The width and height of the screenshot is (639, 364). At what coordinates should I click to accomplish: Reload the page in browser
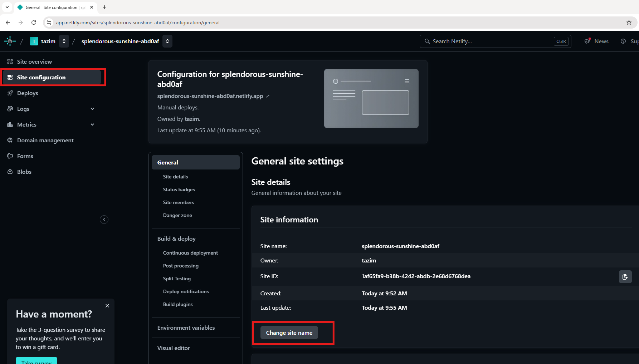34,23
